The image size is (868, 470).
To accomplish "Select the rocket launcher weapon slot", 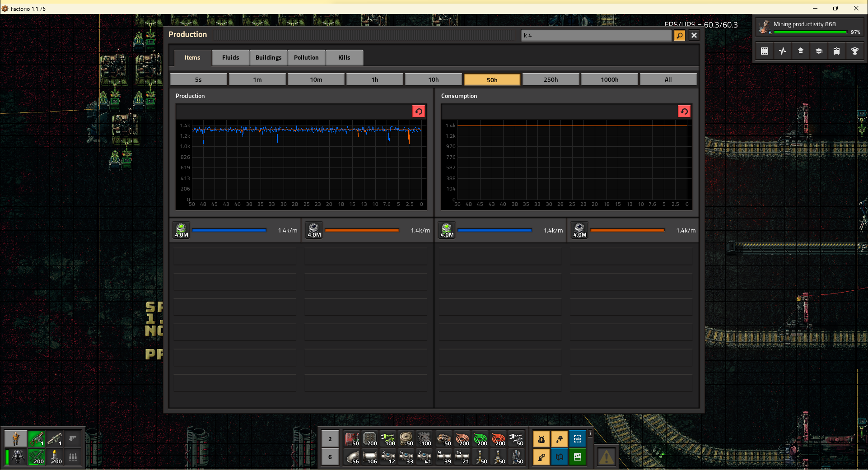I will (x=55, y=438).
